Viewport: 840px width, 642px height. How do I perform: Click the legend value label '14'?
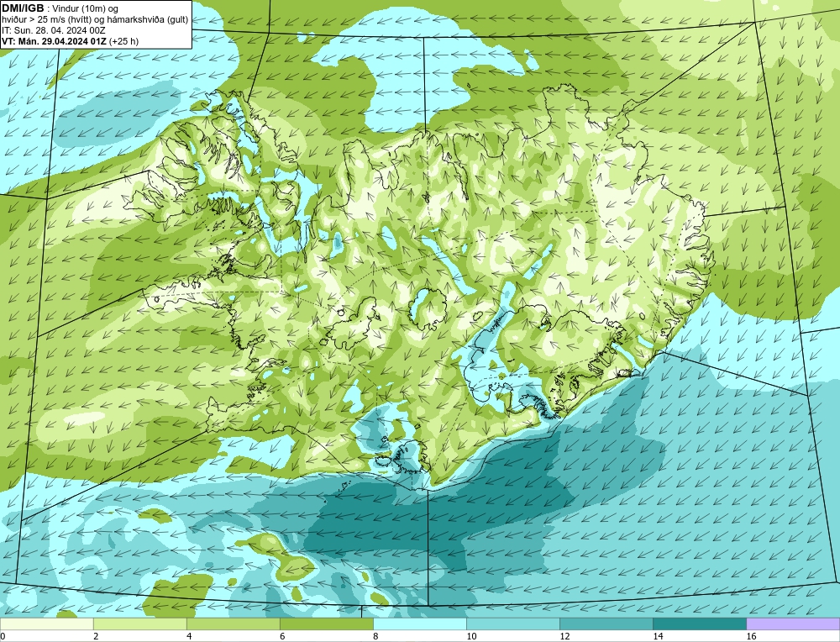pyautogui.click(x=658, y=636)
